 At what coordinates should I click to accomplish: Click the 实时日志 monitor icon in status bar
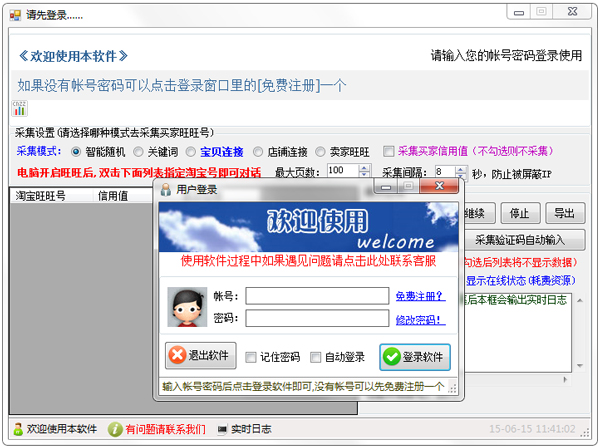click(x=222, y=429)
